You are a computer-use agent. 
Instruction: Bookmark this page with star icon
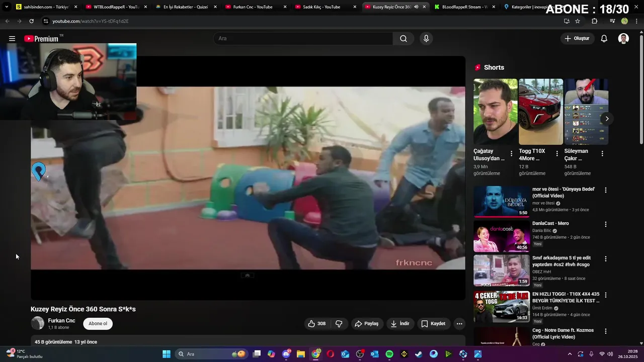coord(578,21)
